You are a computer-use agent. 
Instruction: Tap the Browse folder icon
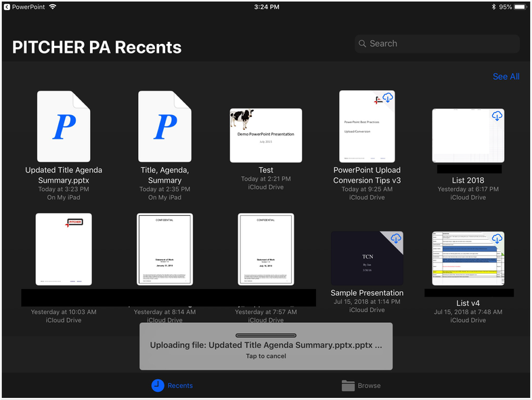tap(348, 385)
